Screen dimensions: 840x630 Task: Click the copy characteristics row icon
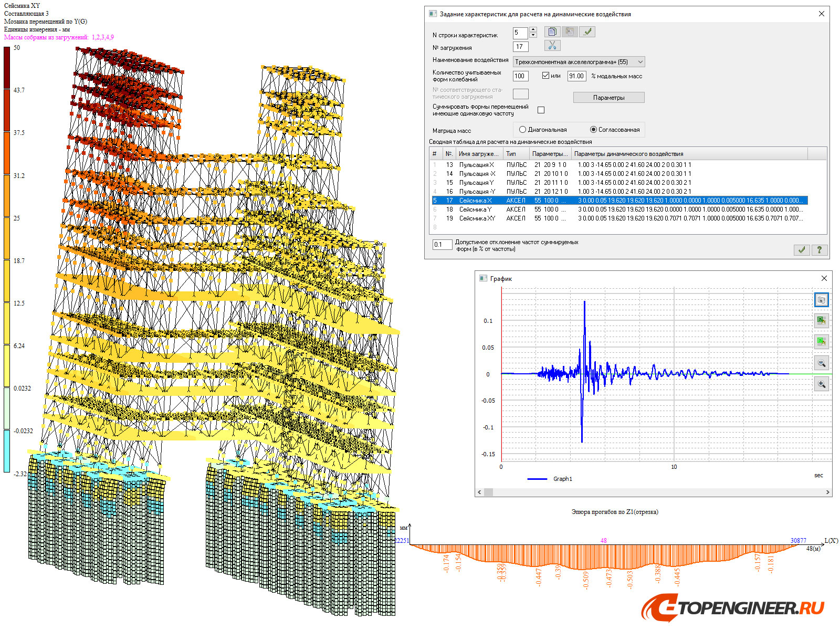pos(552,32)
